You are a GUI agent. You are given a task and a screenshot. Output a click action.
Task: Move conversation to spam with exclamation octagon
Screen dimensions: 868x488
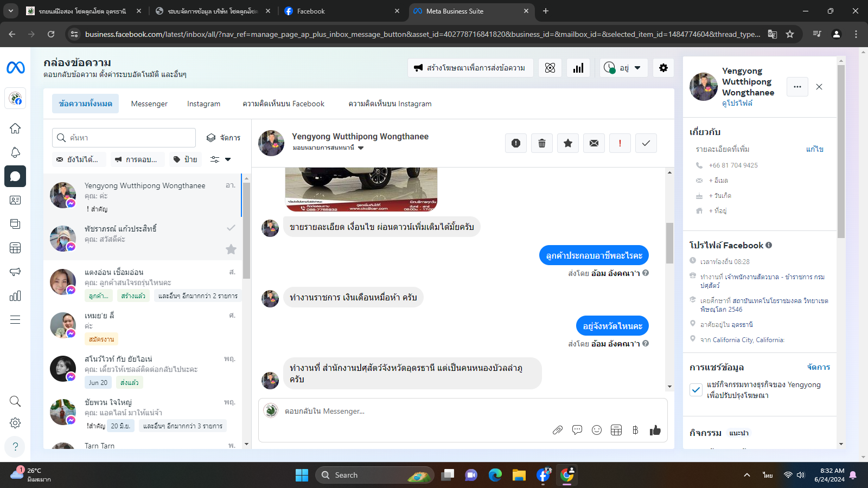[516, 143]
